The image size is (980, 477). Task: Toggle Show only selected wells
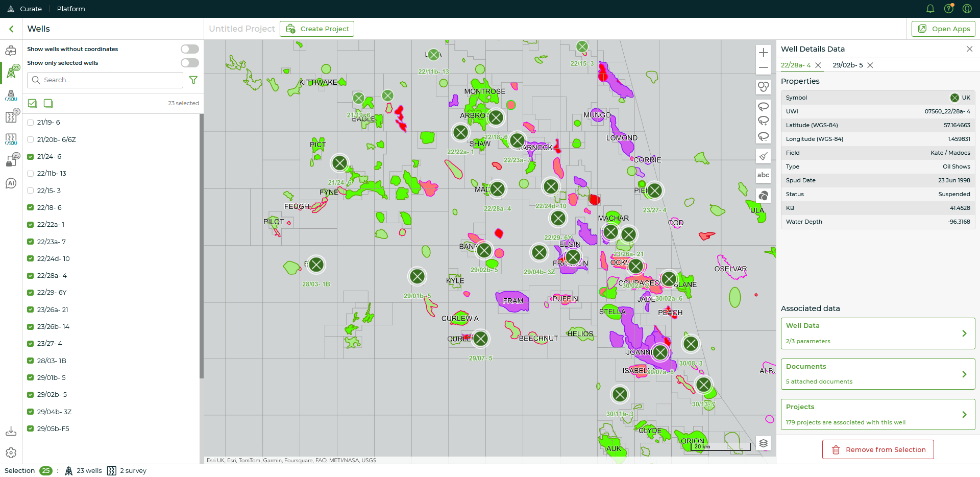coord(190,63)
